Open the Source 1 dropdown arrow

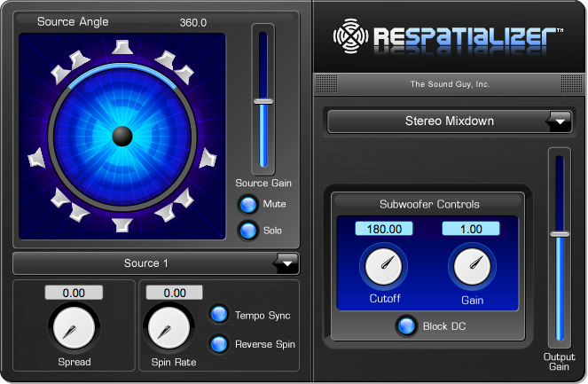(x=286, y=263)
